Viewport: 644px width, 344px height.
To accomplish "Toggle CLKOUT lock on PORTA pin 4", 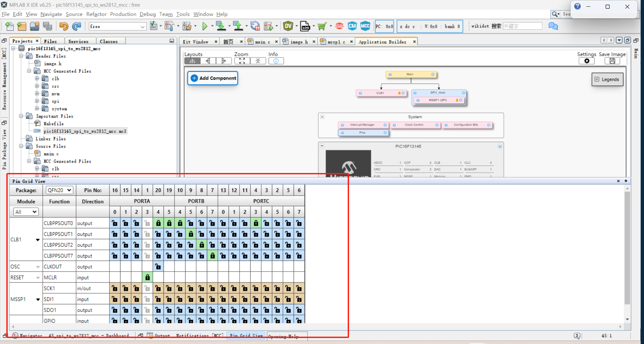I will click(x=158, y=267).
